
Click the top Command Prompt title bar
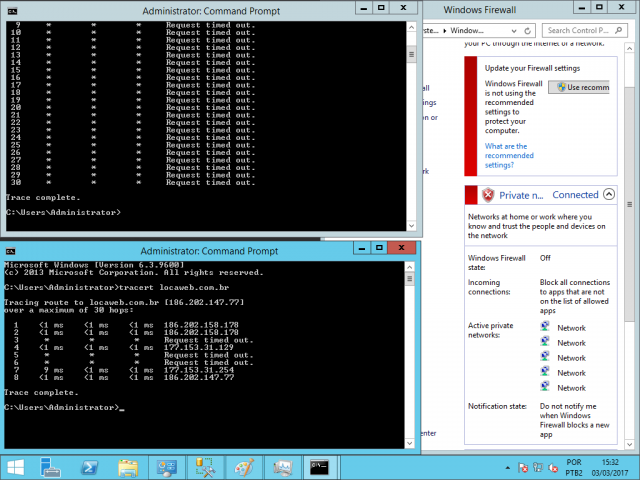[x=211, y=11]
